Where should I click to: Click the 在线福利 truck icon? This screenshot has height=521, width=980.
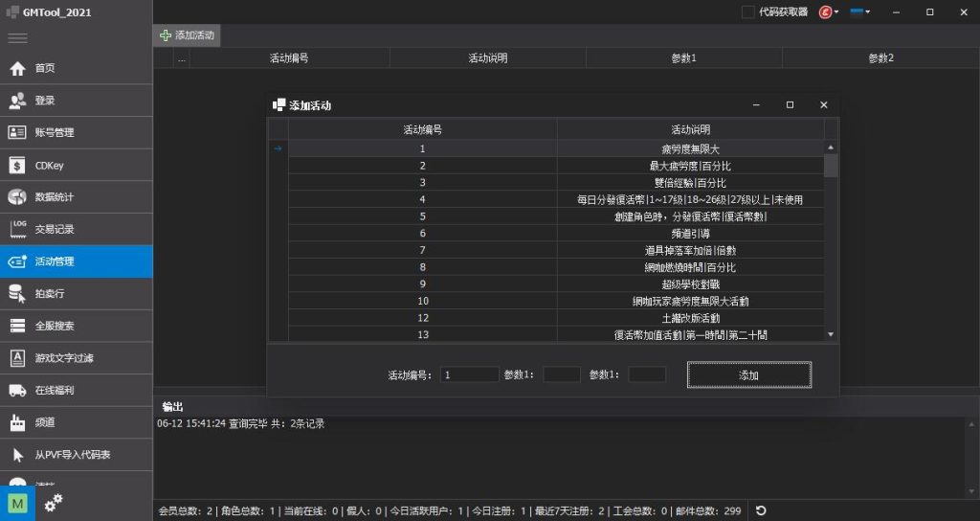pyautogui.click(x=17, y=391)
